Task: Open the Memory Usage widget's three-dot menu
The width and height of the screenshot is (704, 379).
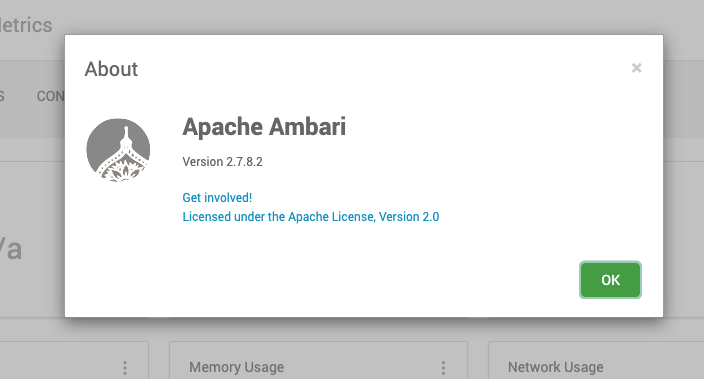Action: tap(443, 368)
